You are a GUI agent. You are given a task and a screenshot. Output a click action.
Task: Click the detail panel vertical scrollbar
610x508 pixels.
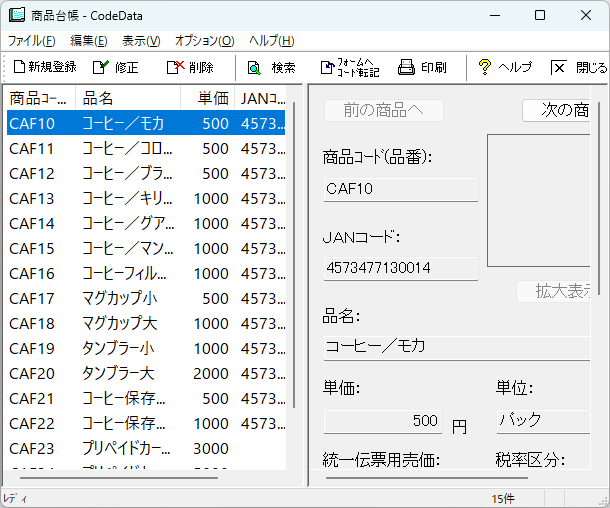600,196
